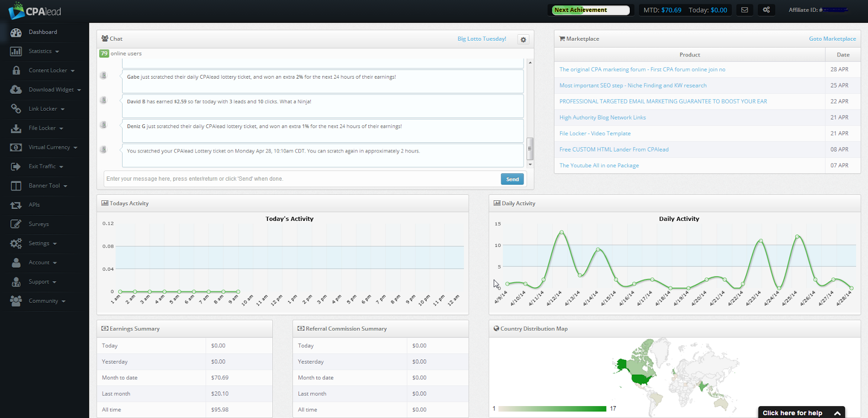Open the mail envelope in top bar
Image resolution: width=868 pixels, height=418 pixels.
pos(744,10)
